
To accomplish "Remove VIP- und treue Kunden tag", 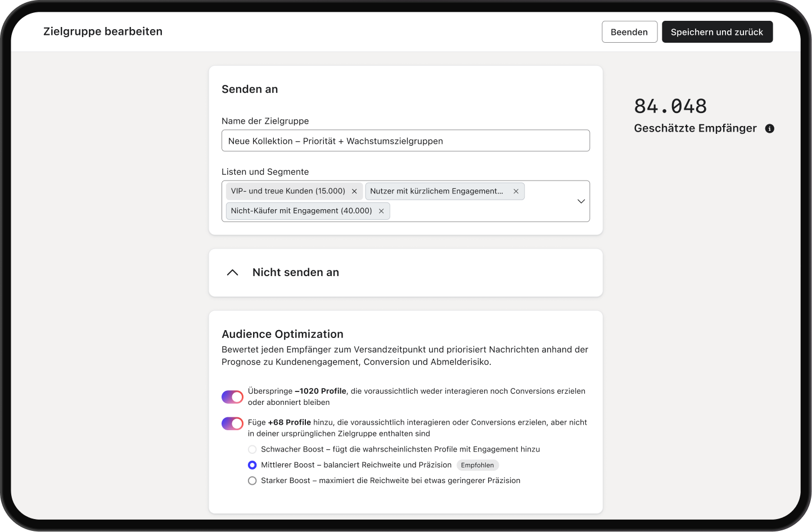I will (x=354, y=191).
